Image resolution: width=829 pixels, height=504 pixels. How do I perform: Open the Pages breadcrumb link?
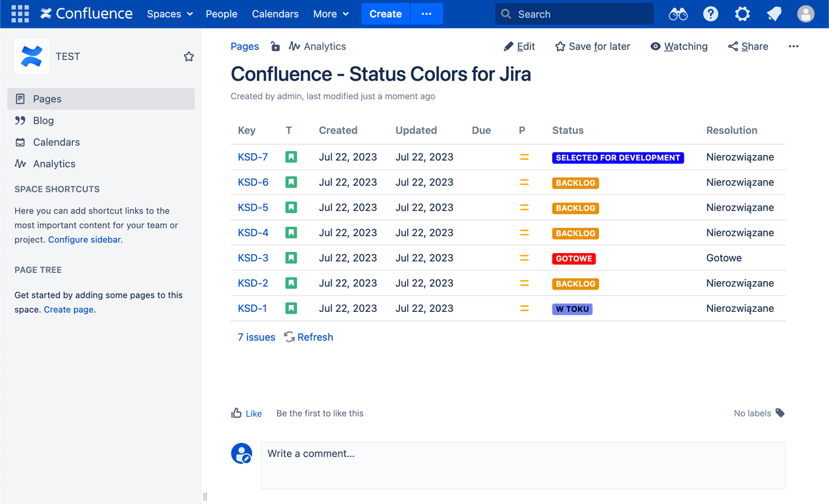coord(245,46)
